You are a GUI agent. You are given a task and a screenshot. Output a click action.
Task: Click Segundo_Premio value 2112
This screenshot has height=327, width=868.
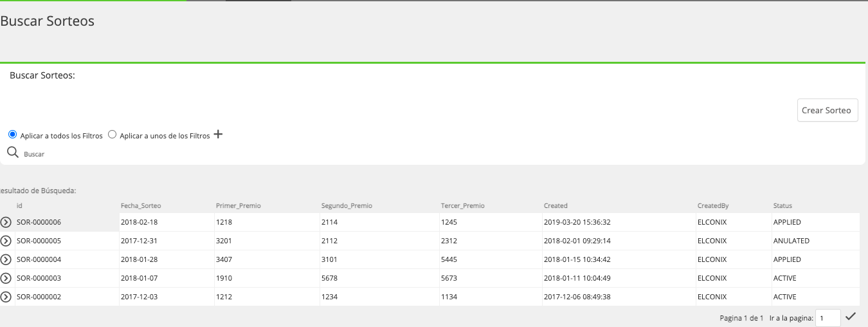pyautogui.click(x=329, y=241)
